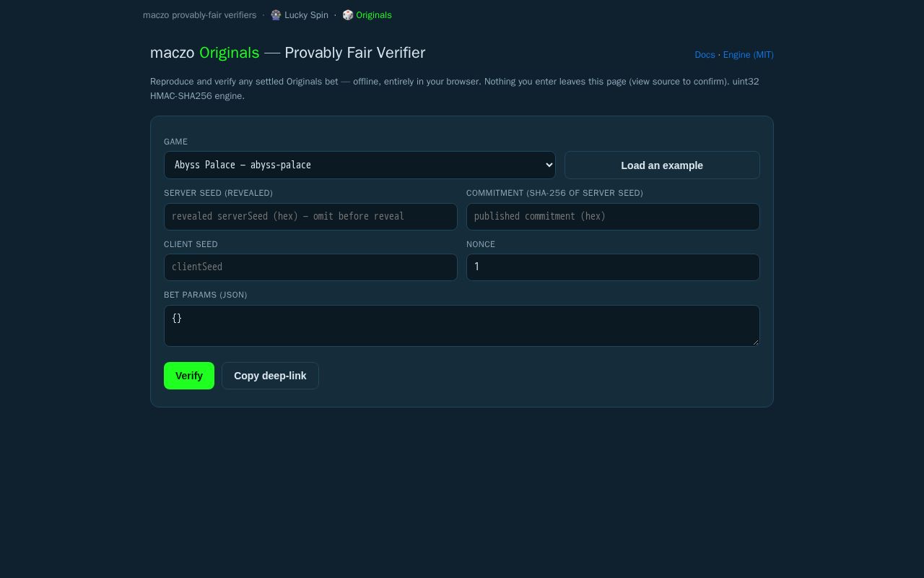Click the Game select dropdown arrow
Viewport: 924px width, 578px height.
(549, 165)
